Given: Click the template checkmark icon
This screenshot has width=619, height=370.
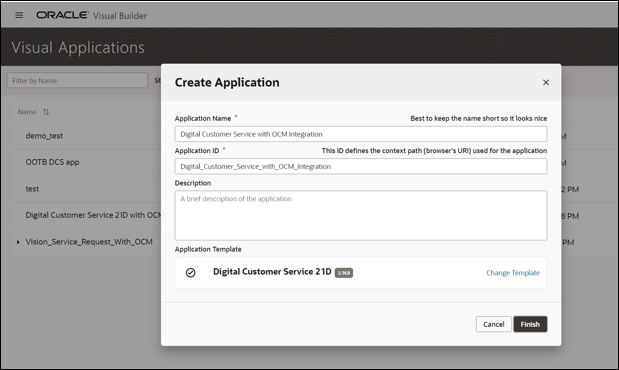Looking at the screenshot, I should click(191, 272).
